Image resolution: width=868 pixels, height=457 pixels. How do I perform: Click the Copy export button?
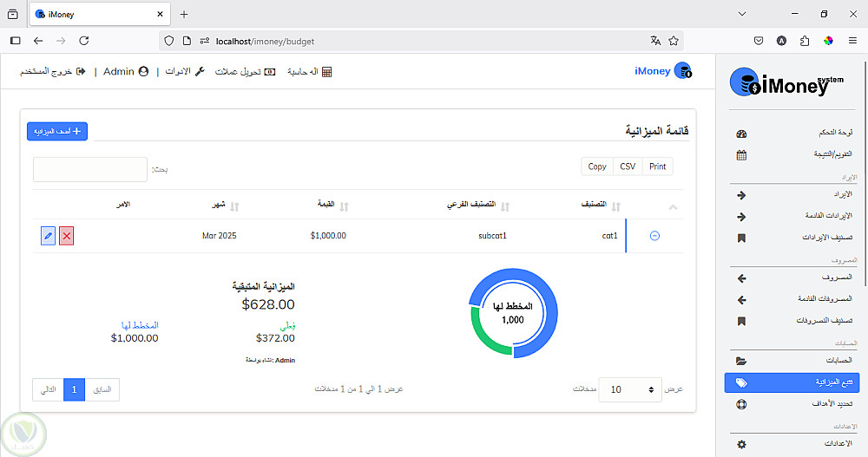[x=597, y=166]
